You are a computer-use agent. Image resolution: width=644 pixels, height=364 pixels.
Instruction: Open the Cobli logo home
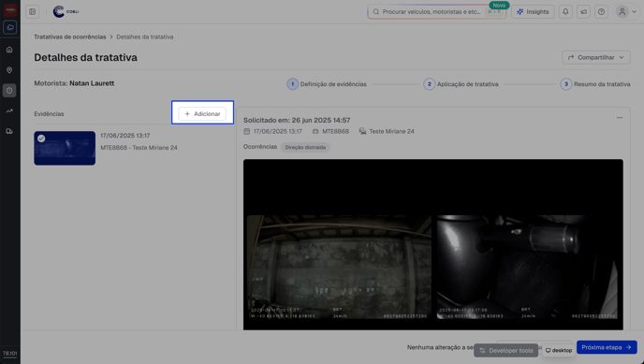66,11
